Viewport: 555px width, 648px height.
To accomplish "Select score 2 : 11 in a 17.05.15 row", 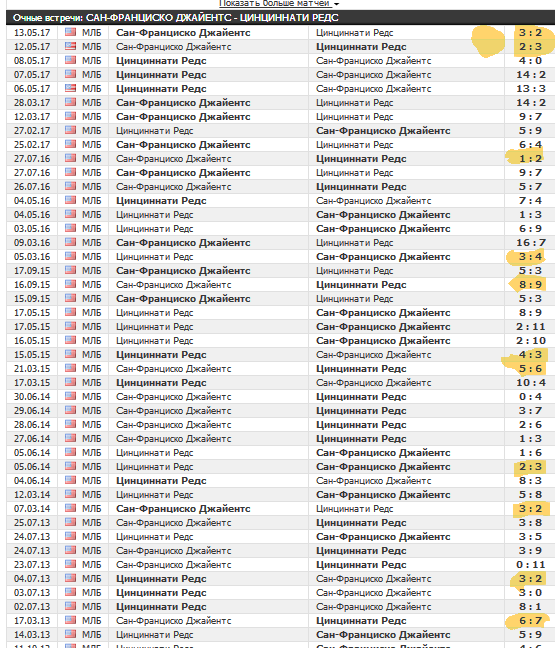I will pos(531,326).
